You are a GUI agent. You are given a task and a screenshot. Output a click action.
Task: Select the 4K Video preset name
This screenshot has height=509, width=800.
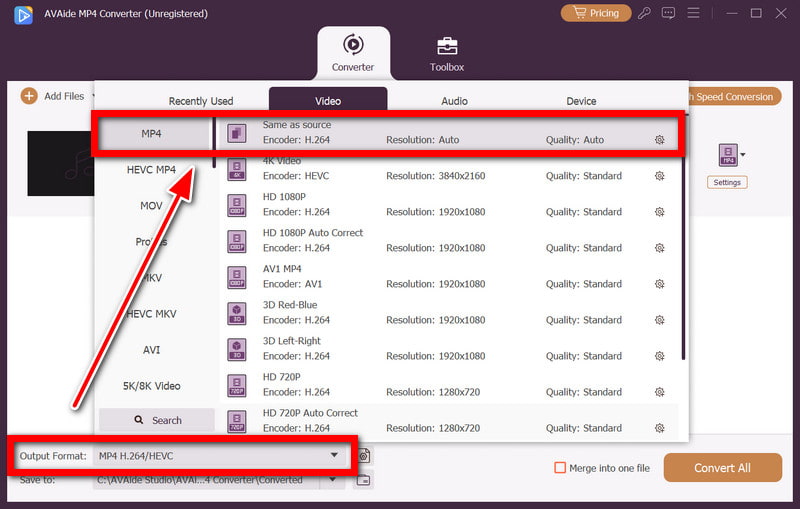click(x=282, y=161)
